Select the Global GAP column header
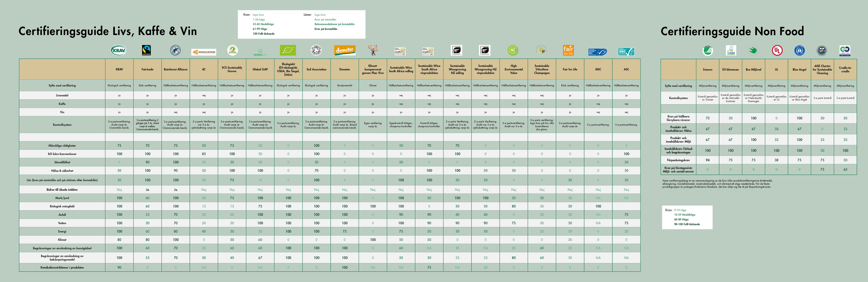 click(260, 70)
